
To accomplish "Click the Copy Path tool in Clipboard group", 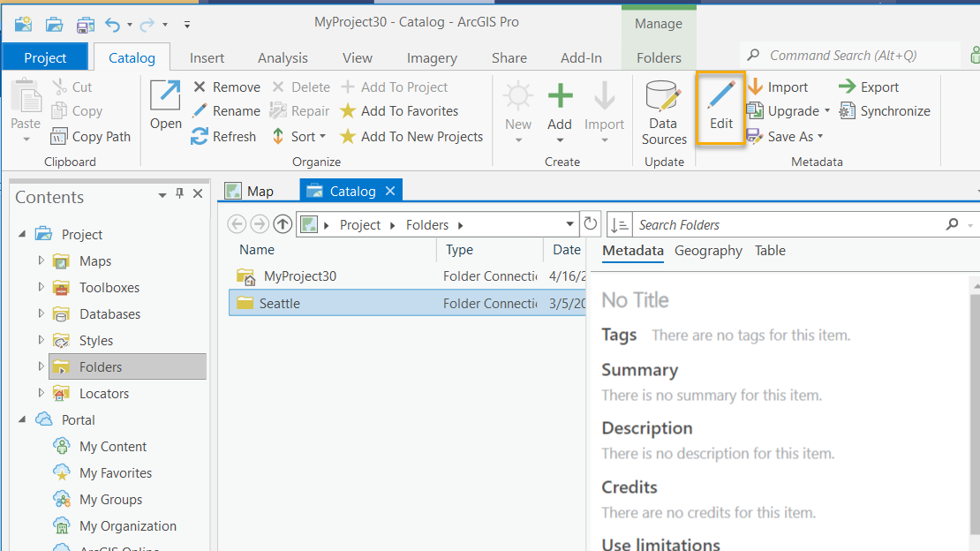I will pyautogui.click(x=91, y=136).
